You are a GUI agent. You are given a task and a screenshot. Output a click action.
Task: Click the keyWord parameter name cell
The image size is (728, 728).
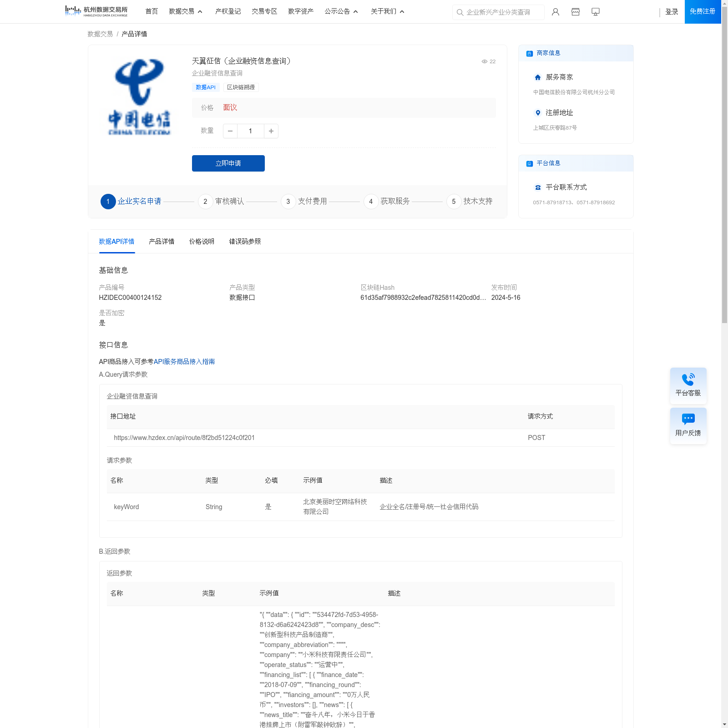pos(126,507)
